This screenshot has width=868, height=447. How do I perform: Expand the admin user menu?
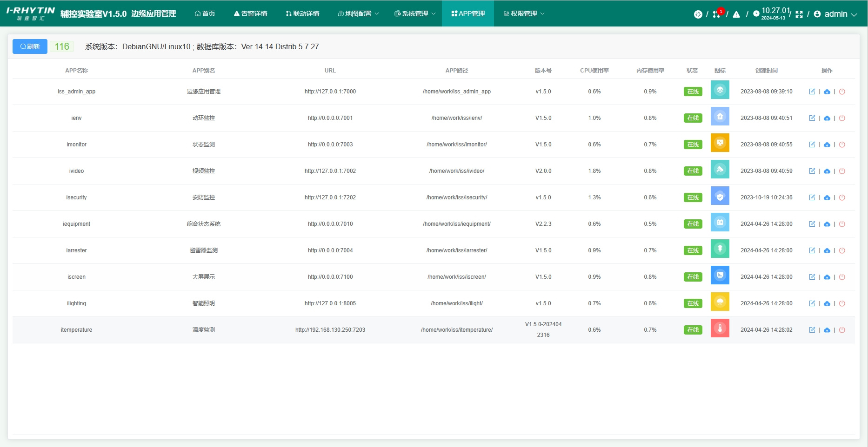tap(835, 14)
